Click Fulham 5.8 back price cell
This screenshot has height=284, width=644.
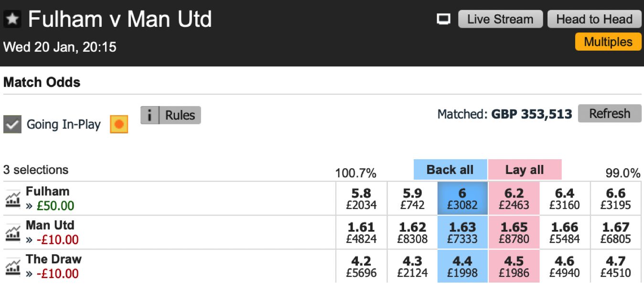pyautogui.click(x=361, y=198)
